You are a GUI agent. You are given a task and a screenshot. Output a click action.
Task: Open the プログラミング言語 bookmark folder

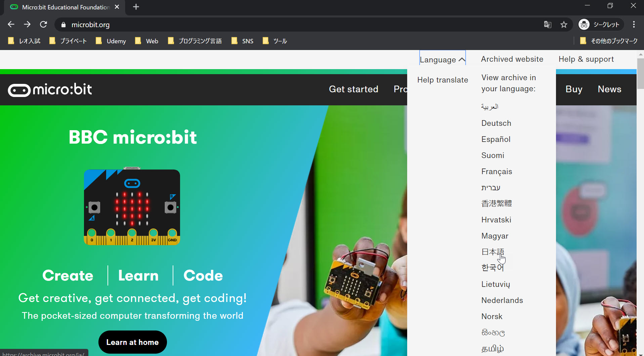(195, 41)
